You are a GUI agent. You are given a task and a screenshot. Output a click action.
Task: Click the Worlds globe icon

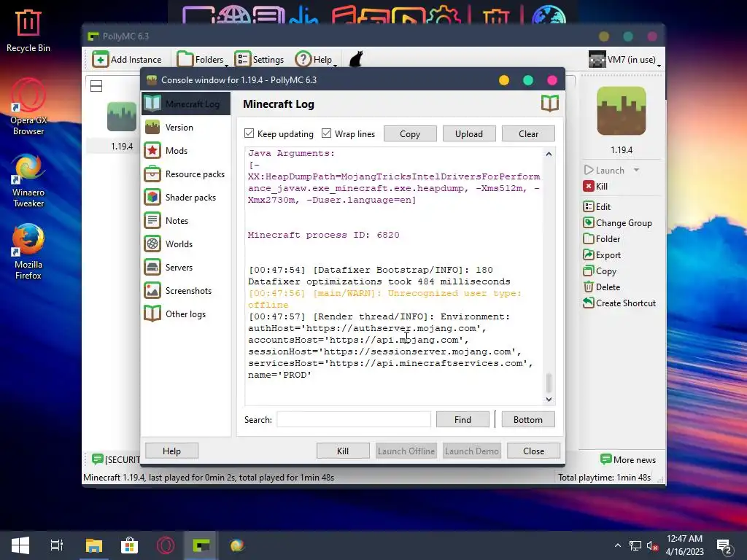point(152,244)
